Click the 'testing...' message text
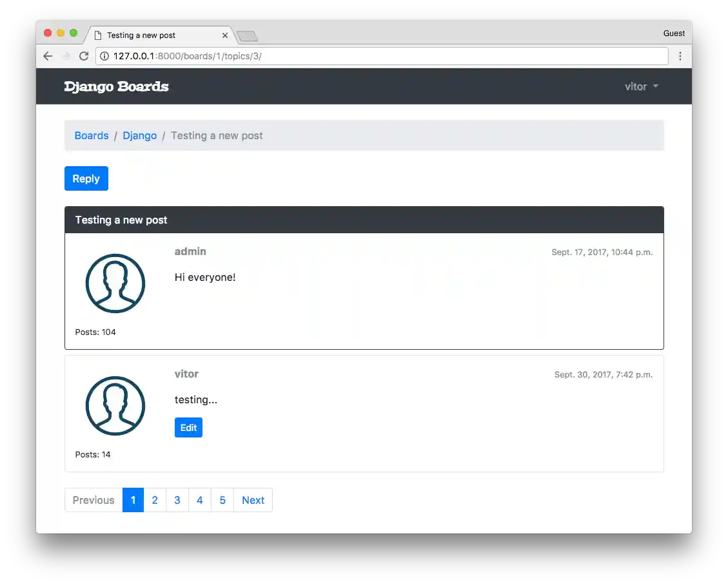The width and height of the screenshot is (728, 585). tap(196, 400)
